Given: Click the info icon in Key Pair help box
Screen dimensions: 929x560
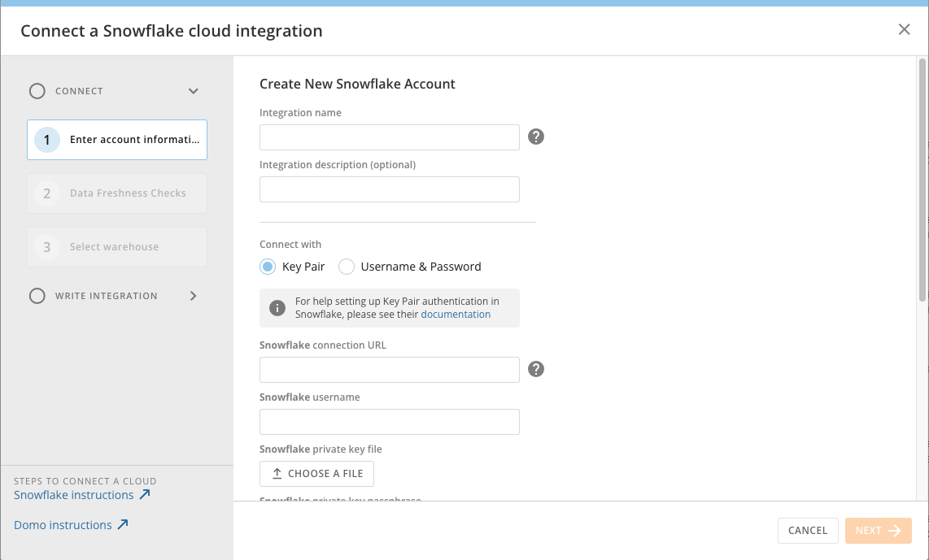Looking at the screenshot, I should 277,308.
